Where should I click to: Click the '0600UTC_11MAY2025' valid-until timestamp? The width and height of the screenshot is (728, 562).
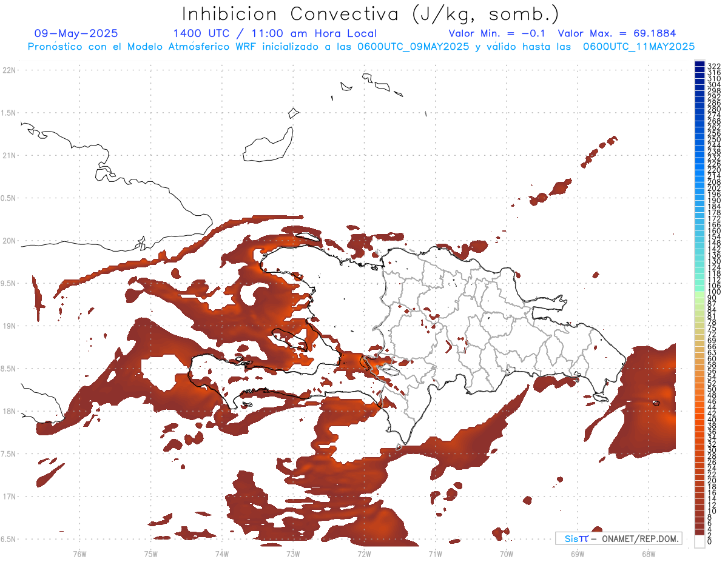(639, 46)
